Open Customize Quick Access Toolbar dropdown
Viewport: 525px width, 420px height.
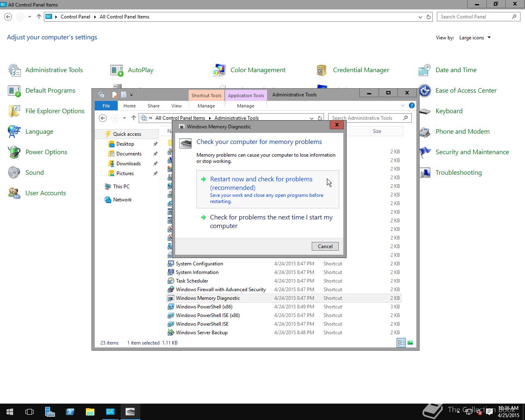tap(131, 95)
